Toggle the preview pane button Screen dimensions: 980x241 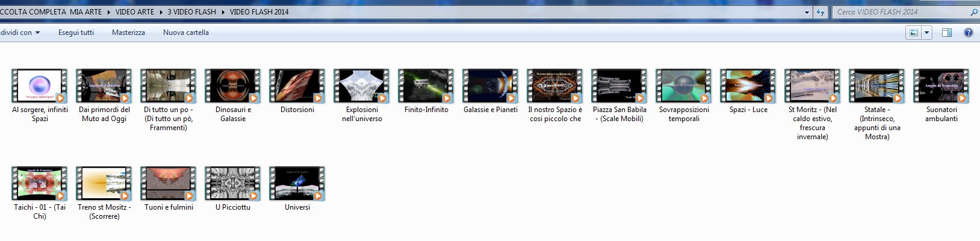click(947, 33)
